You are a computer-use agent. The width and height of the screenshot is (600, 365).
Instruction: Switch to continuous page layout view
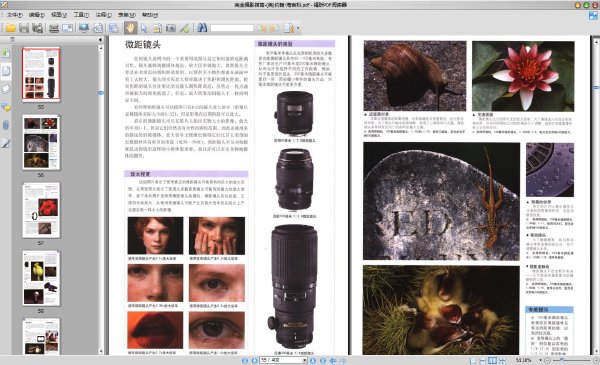(483, 360)
